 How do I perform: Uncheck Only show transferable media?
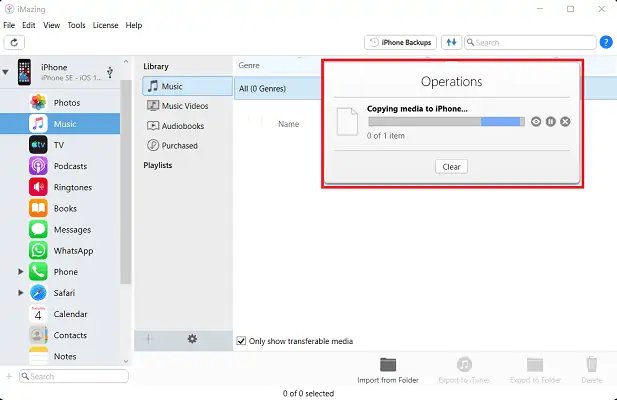pos(241,341)
